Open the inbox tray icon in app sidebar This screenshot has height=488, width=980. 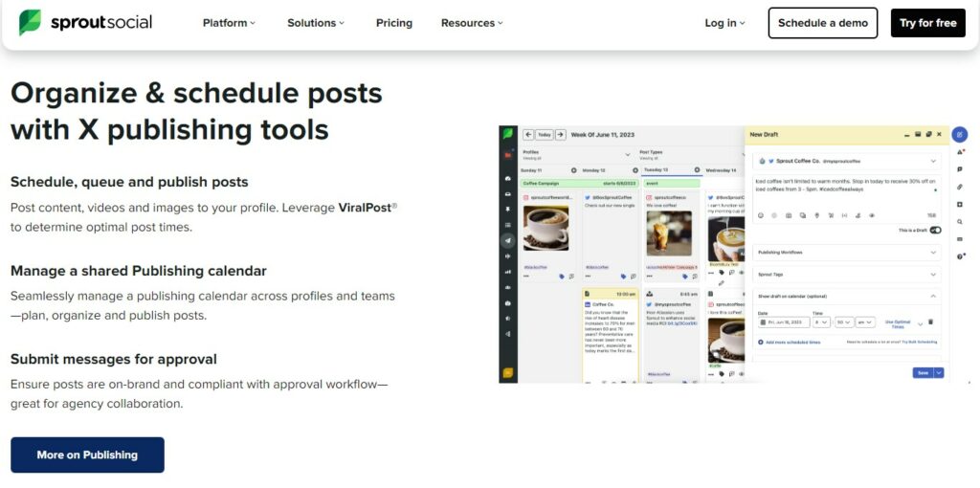click(508, 193)
